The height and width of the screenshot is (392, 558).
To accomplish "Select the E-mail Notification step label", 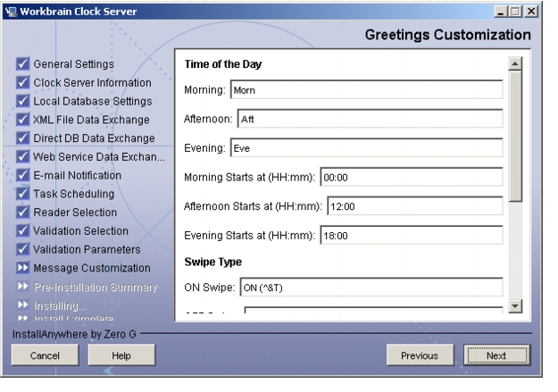I will point(77,175).
